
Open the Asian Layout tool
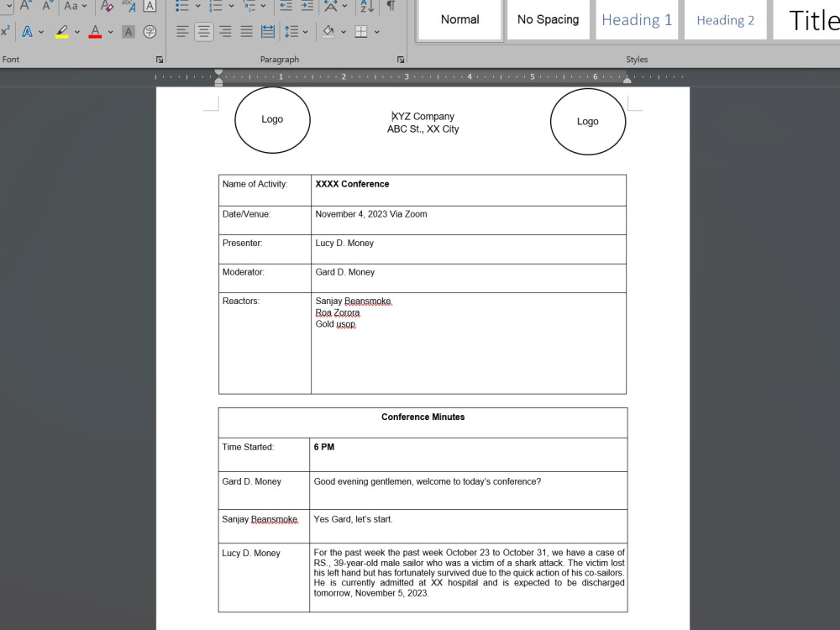[331, 6]
